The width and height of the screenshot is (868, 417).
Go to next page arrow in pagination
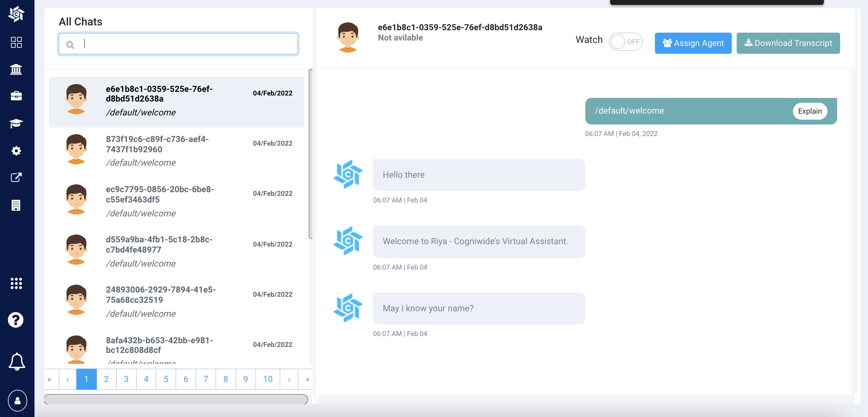point(289,379)
